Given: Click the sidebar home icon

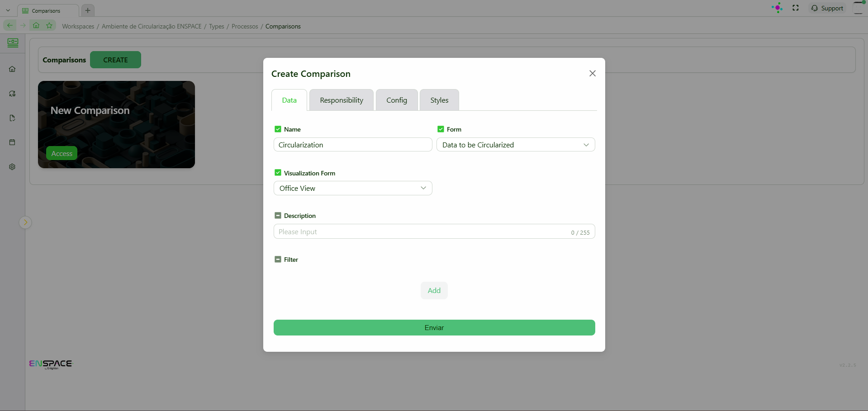Looking at the screenshot, I should [x=12, y=69].
